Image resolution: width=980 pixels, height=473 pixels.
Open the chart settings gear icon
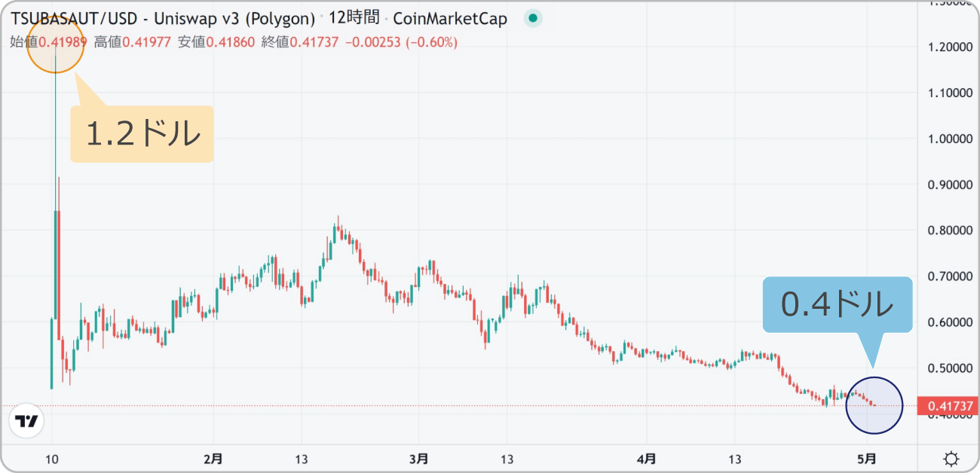pos(951,459)
